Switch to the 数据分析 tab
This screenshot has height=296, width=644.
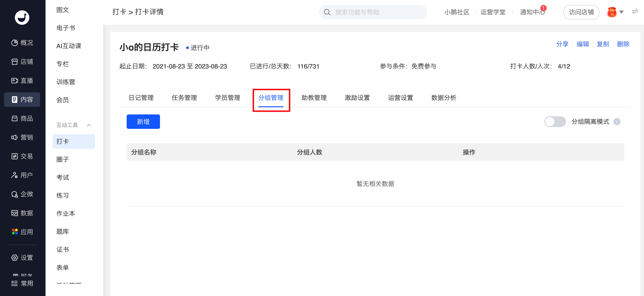coord(443,98)
